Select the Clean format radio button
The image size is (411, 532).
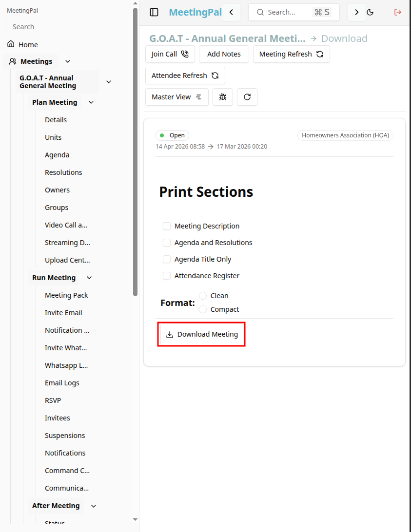[203, 296]
